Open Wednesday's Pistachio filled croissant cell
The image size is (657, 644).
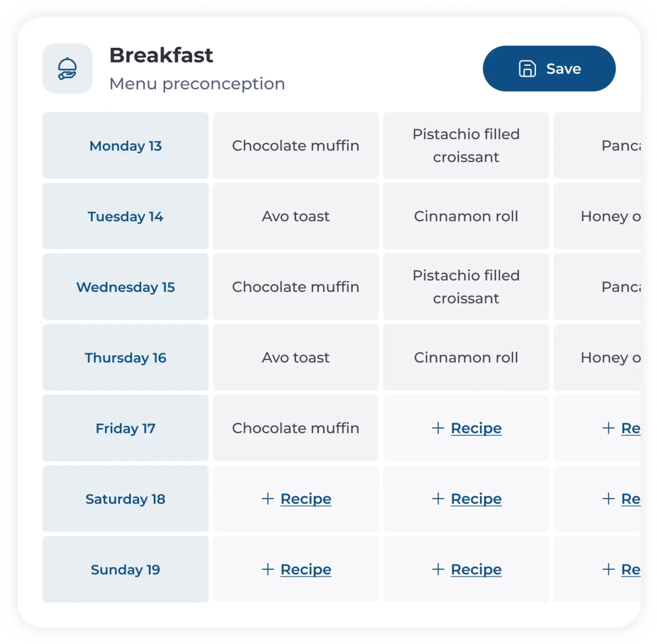(x=466, y=287)
